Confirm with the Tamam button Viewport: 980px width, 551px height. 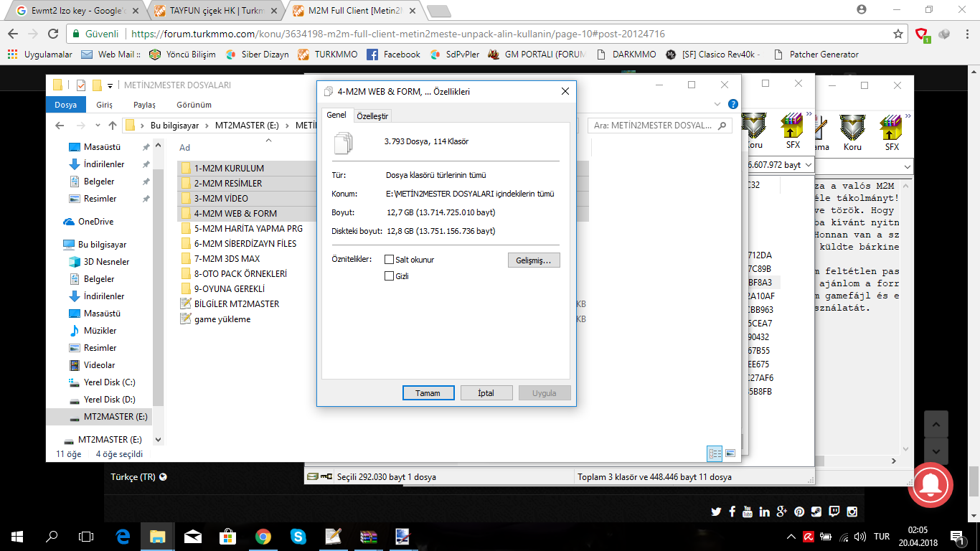428,393
